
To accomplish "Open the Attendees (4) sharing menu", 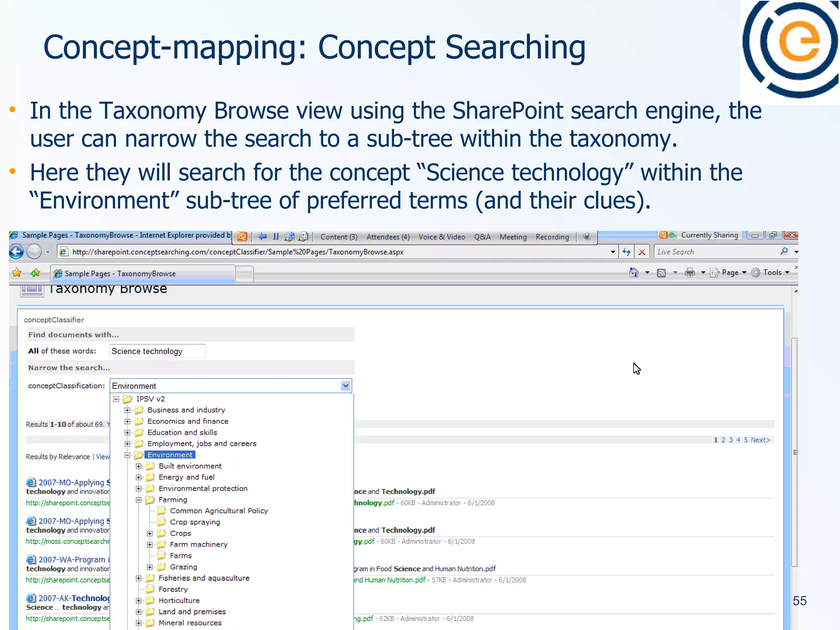I will tap(388, 237).
